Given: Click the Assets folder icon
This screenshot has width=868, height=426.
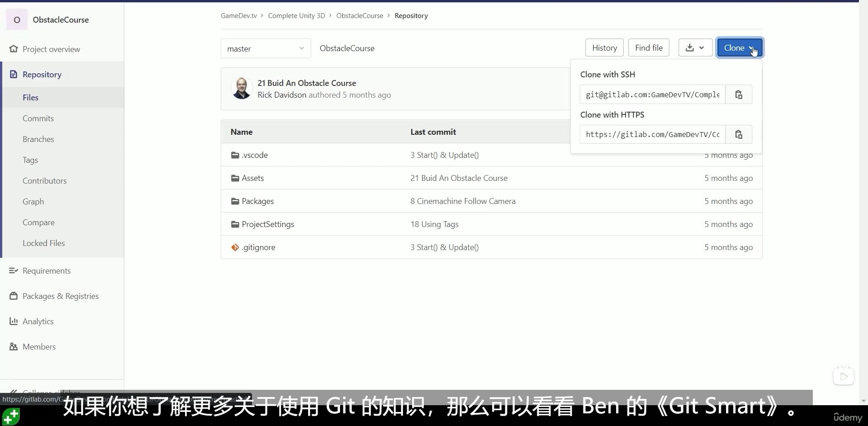Looking at the screenshot, I should pos(235,178).
